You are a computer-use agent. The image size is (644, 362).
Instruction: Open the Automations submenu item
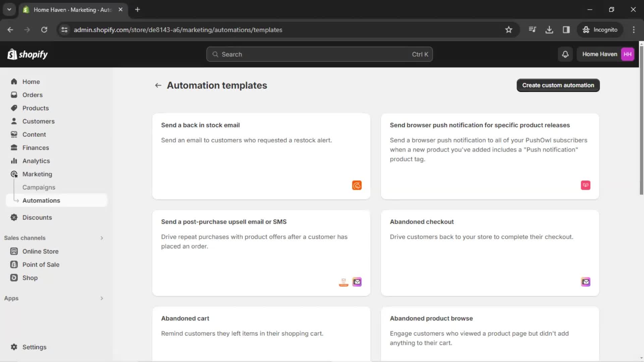41,200
